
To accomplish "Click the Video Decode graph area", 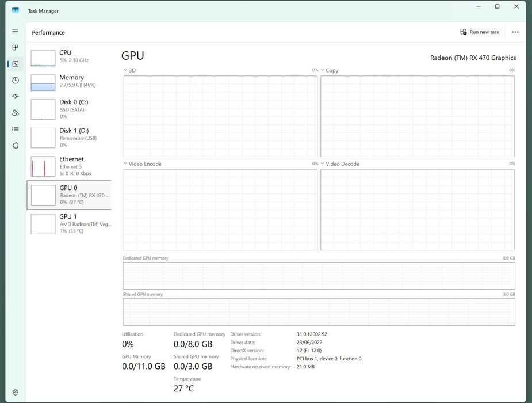I will (x=418, y=210).
